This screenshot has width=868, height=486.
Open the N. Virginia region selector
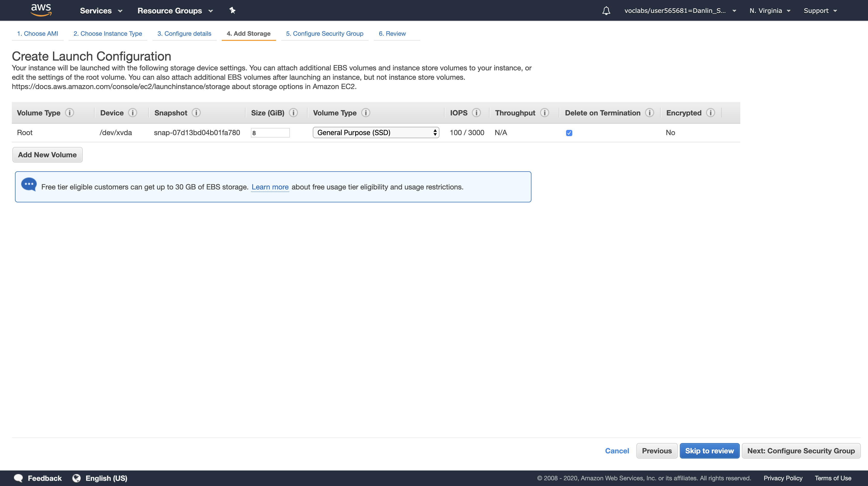click(x=770, y=11)
